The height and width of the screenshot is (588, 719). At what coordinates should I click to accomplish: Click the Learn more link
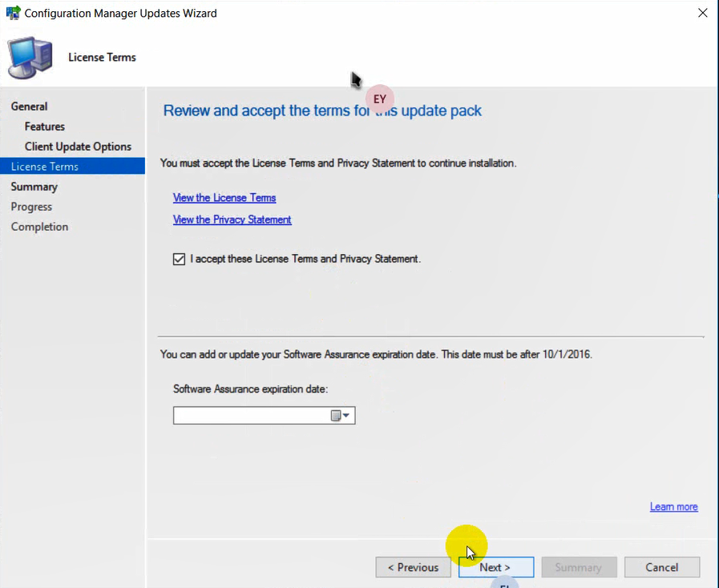click(673, 506)
